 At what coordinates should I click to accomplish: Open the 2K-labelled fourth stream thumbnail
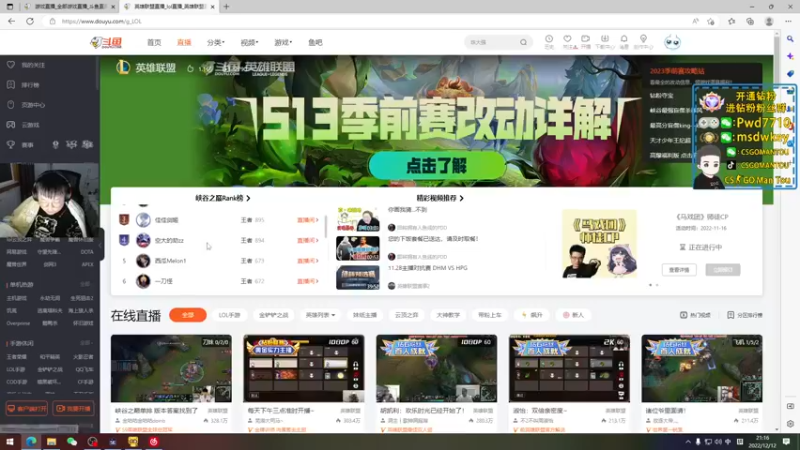(x=569, y=368)
